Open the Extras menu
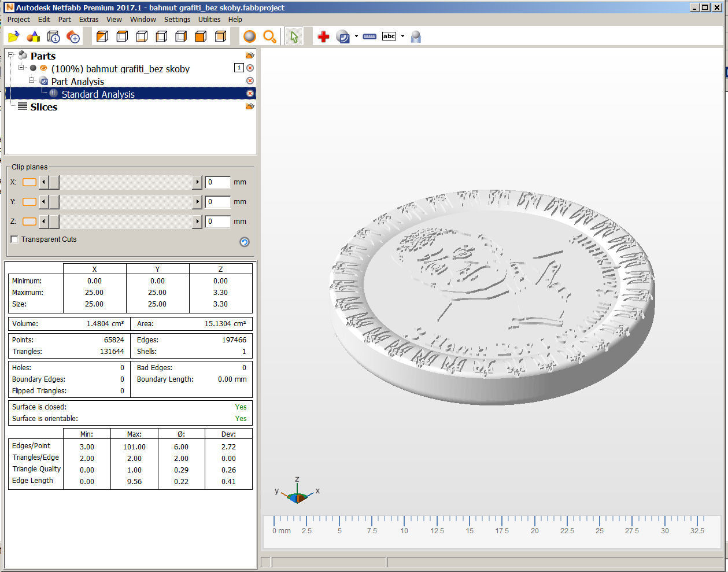The width and height of the screenshot is (728, 572). [89, 19]
